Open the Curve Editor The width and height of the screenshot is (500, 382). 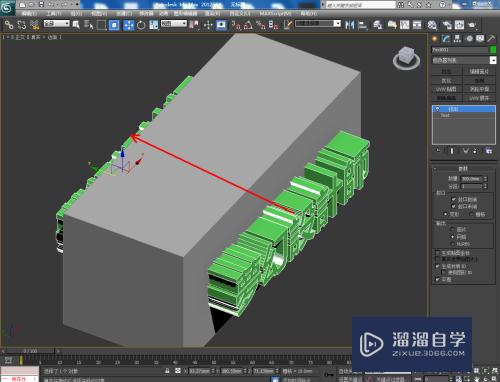pyautogui.click(x=405, y=25)
